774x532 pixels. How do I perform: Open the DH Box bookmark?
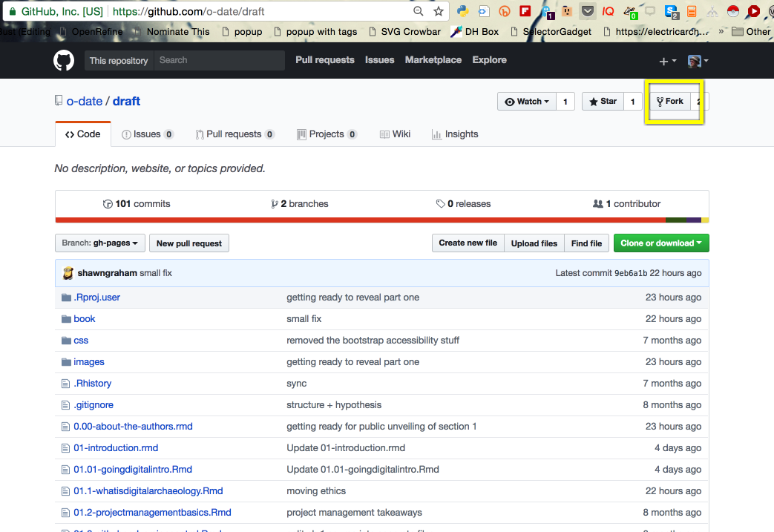pyautogui.click(x=475, y=32)
